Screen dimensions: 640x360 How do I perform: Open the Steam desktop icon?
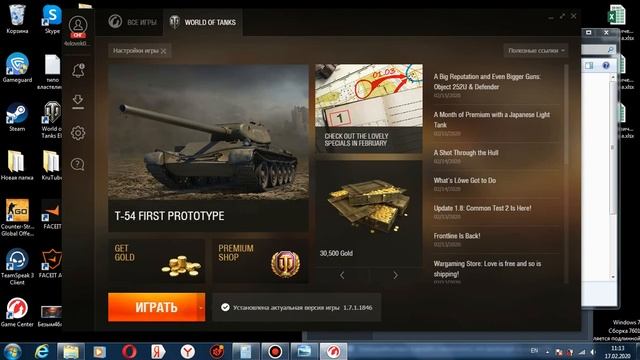(x=17, y=117)
